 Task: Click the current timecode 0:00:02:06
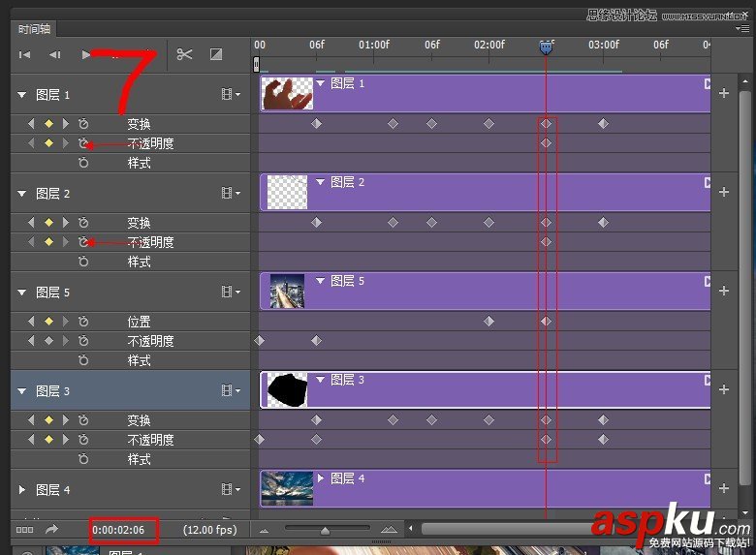point(118,530)
